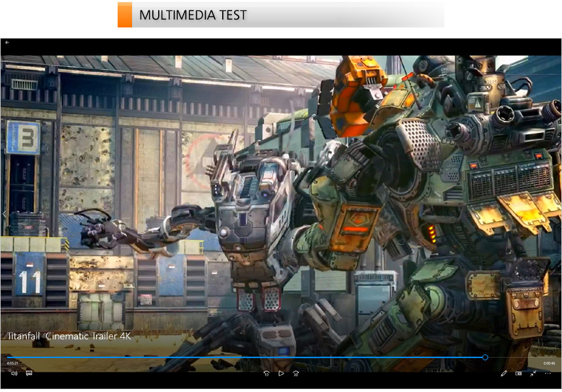Play the Titanfall trailer video
This screenshot has width=562, height=392.
coord(281,373)
